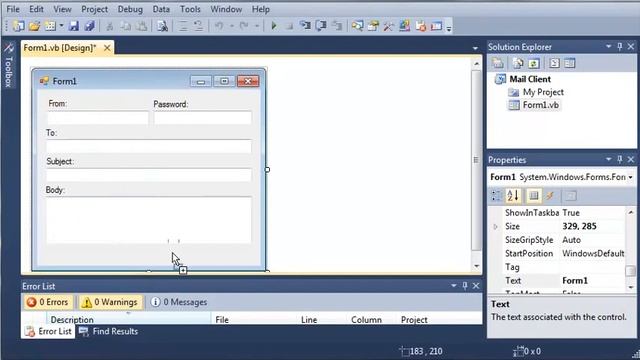Show Events with the lightning bolt icon
Image resolution: width=640 pixels, height=360 pixels.
point(550,196)
